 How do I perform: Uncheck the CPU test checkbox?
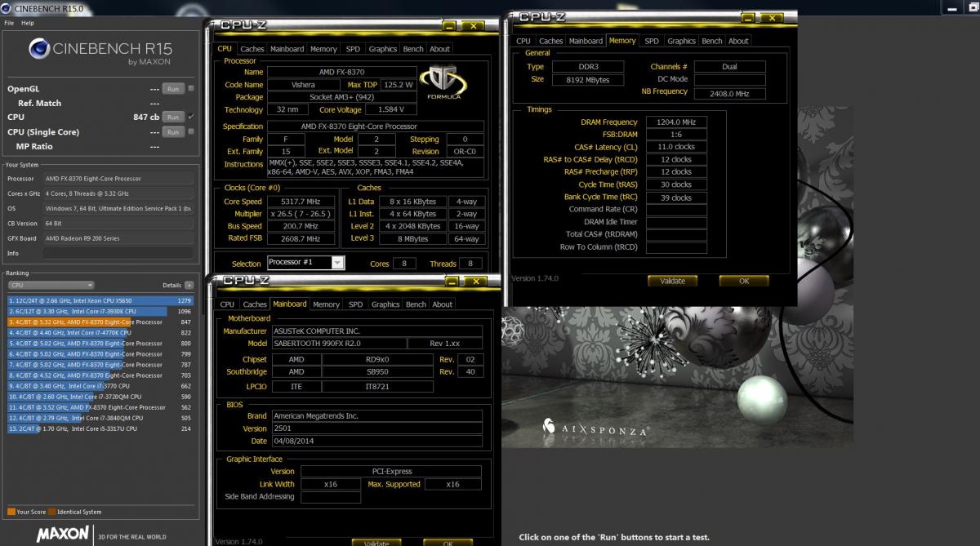(191, 118)
